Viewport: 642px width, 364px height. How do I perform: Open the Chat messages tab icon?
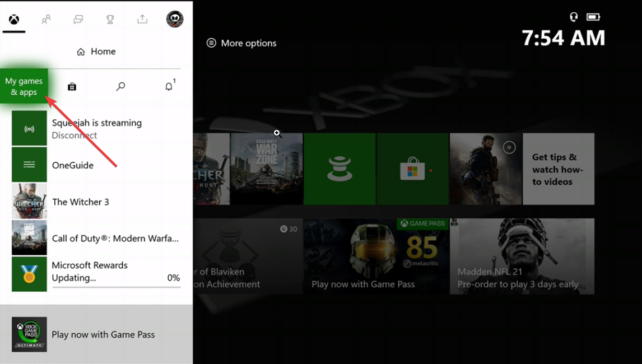click(x=78, y=19)
